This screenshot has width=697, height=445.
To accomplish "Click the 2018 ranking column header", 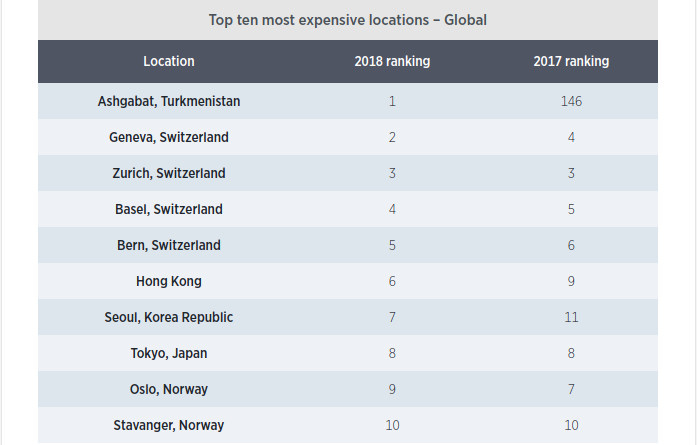I will (x=392, y=61).
